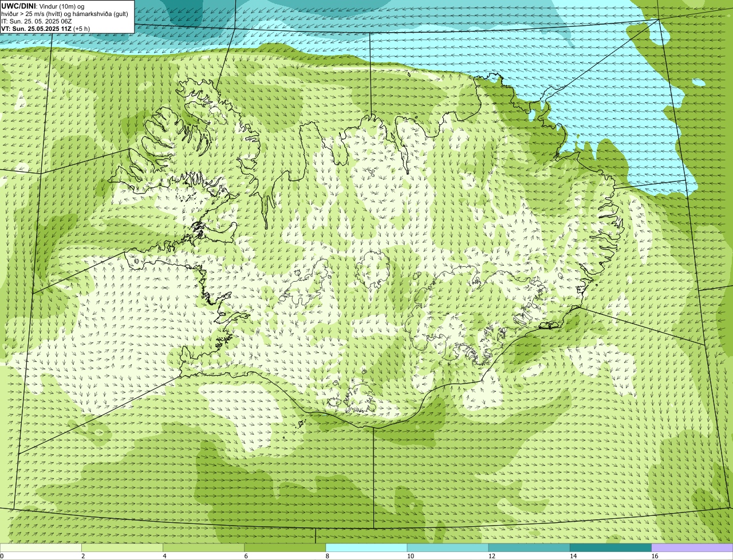The width and height of the screenshot is (733, 560).
Task: Click the legend label "6"
Action: coord(246,556)
